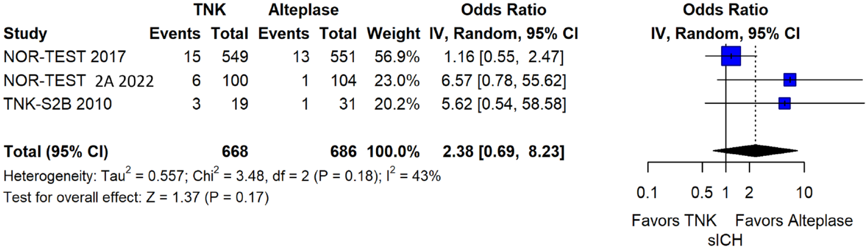Click the Total (95% CI) row label

coord(56,152)
